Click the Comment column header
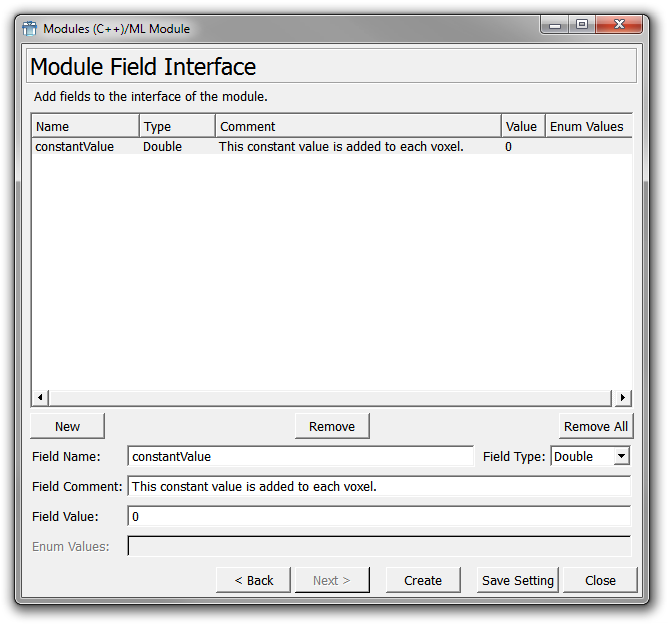669x625 pixels. 357,126
